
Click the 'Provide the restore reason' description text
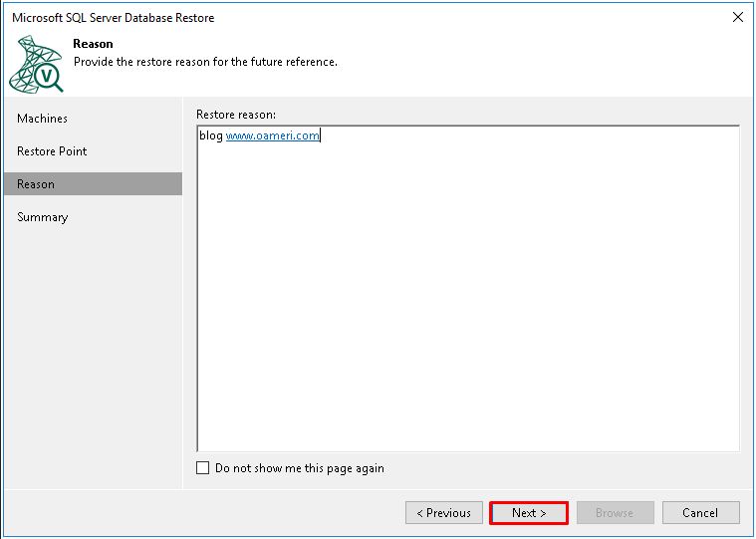coord(205,62)
